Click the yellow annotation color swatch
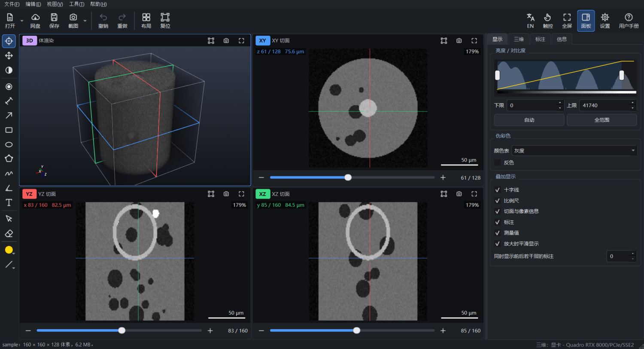This screenshot has width=644, height=349. pos(9,250)
